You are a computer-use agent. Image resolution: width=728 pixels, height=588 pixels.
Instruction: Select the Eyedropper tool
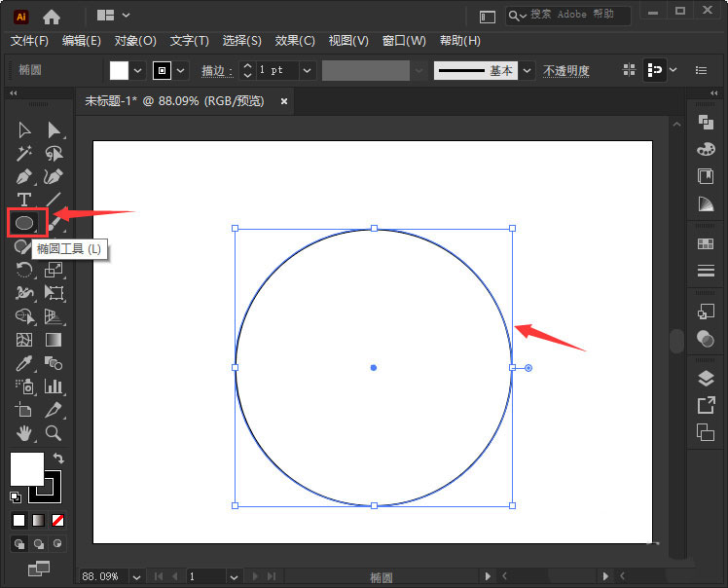pyautogui.click(x=24, y=363)
